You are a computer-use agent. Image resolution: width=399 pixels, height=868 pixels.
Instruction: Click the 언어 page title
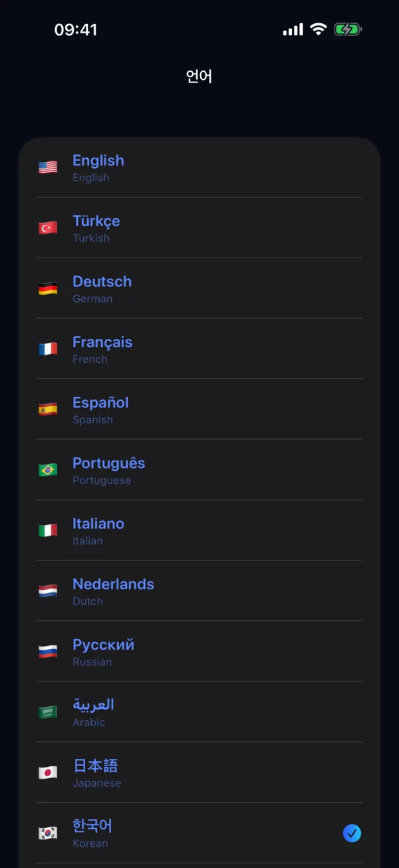tap(199, 76)
